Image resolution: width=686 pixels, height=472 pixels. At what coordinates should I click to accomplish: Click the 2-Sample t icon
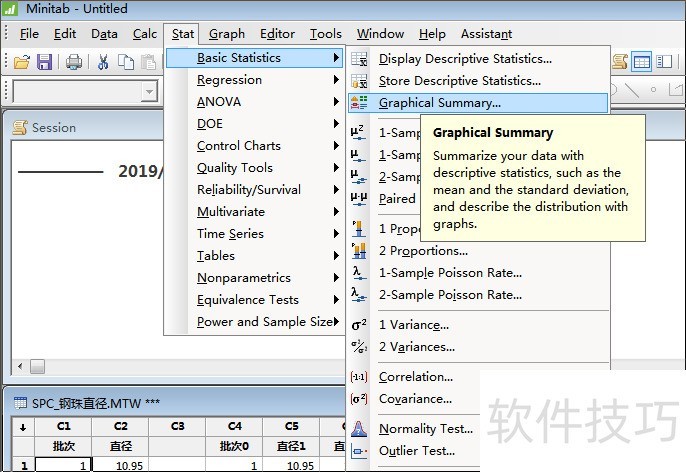pos(358,177)
